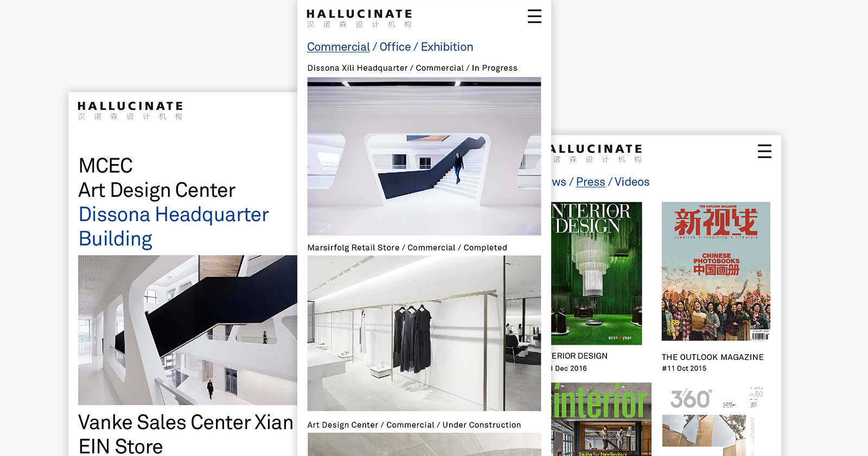Open the Art Design Center project

point(157,190)
